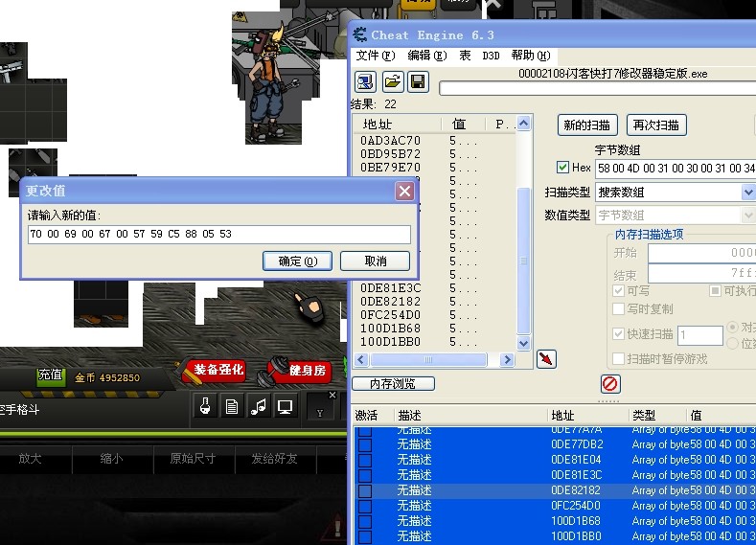Click the open process computer icon
The image size is (756, 545).
(366, 81)
